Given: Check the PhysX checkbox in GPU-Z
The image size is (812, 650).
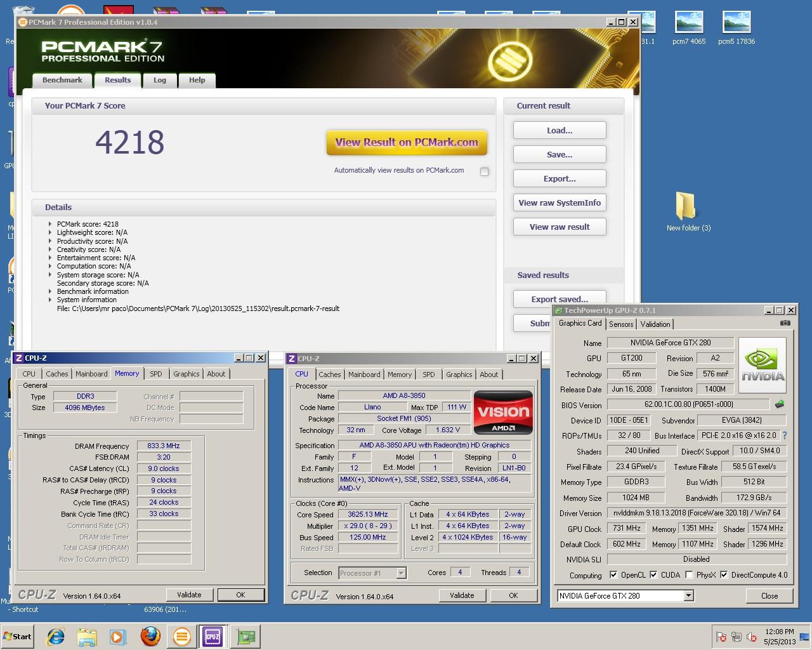Looking at the screenshot, I should (689, 575).
